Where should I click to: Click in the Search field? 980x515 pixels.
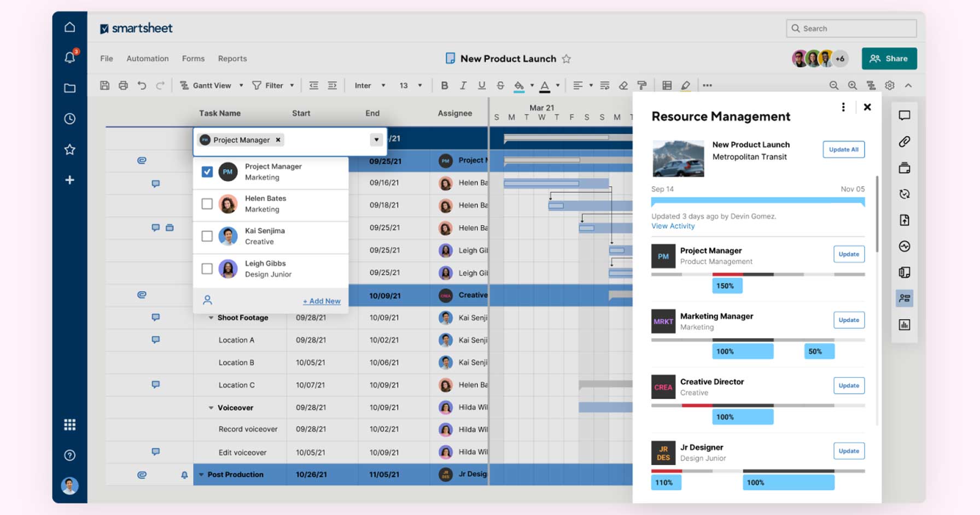coord(851,28)
